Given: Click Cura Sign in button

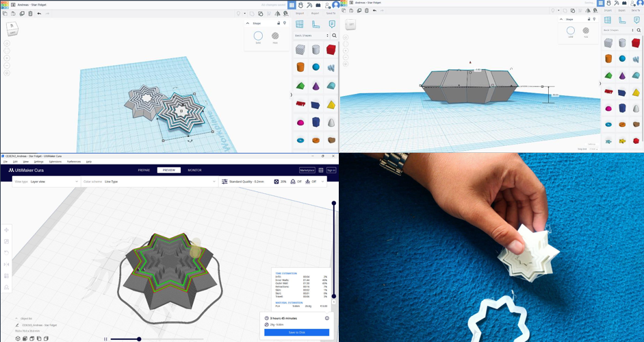Looking at the screenshot, I should (x=331, y=170).
